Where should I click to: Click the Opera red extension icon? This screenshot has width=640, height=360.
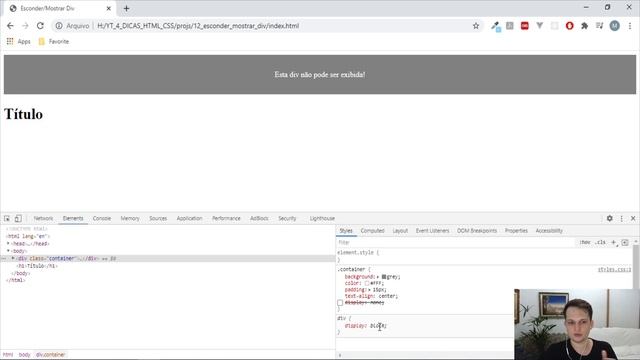point(569,26)
